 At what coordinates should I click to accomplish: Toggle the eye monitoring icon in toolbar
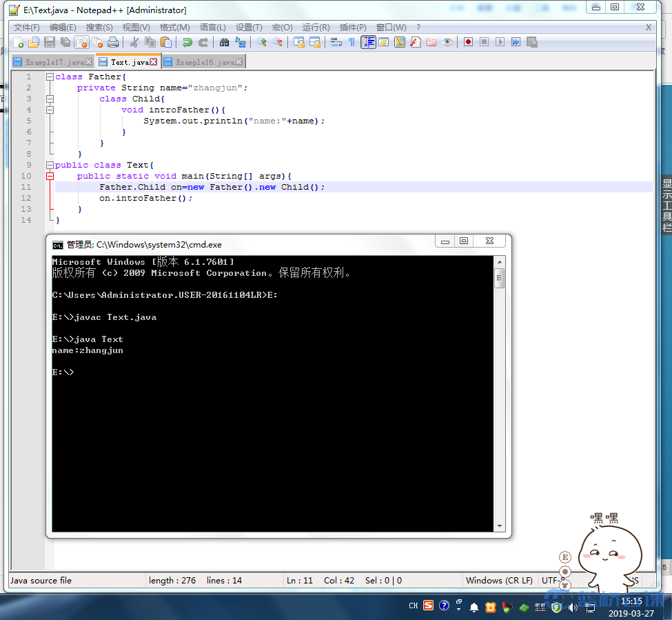(448, 42)
